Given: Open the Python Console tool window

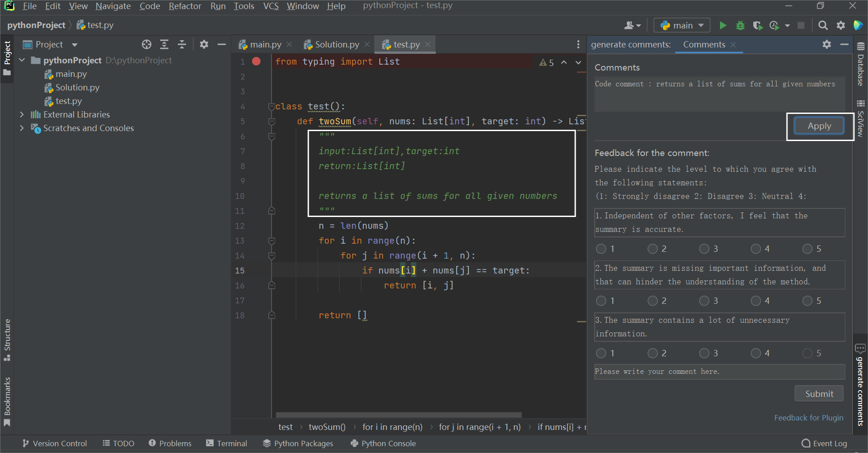Looking at the screenshot, I should click(383, 444).
